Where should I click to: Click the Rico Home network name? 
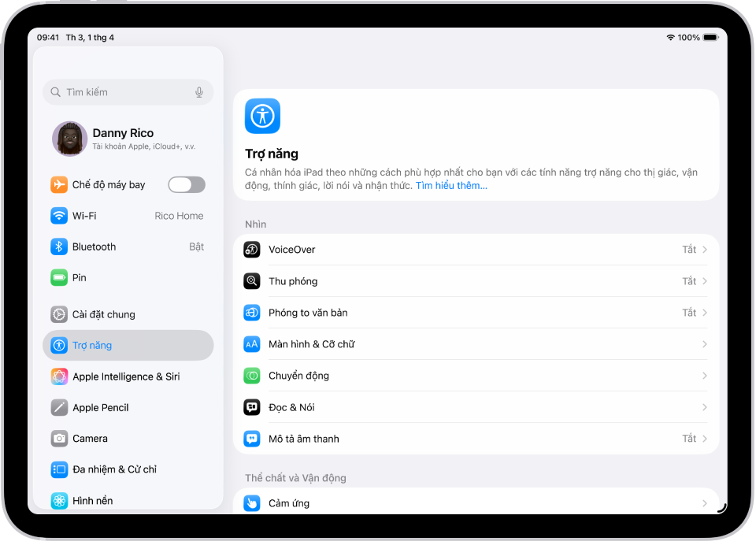[179, 216]
